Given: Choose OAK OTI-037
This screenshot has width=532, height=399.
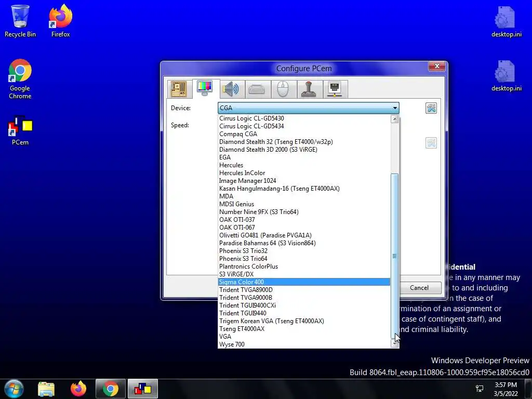Looking at the screenshot, I should (x=304, y=220).
